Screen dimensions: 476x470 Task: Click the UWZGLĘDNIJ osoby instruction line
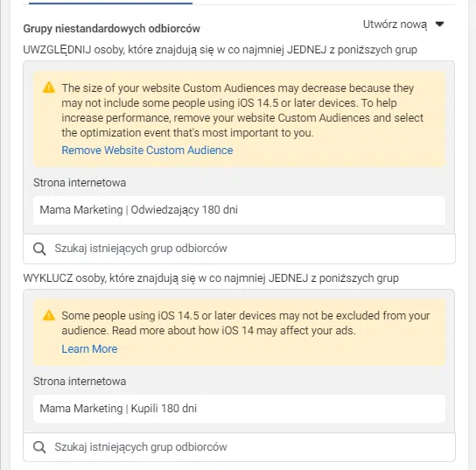220,50
